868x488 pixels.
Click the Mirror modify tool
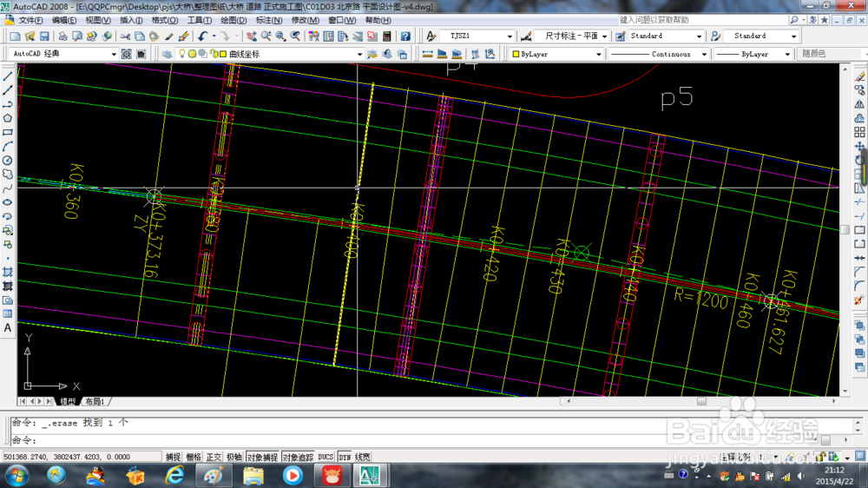click(x=859, y=104)
